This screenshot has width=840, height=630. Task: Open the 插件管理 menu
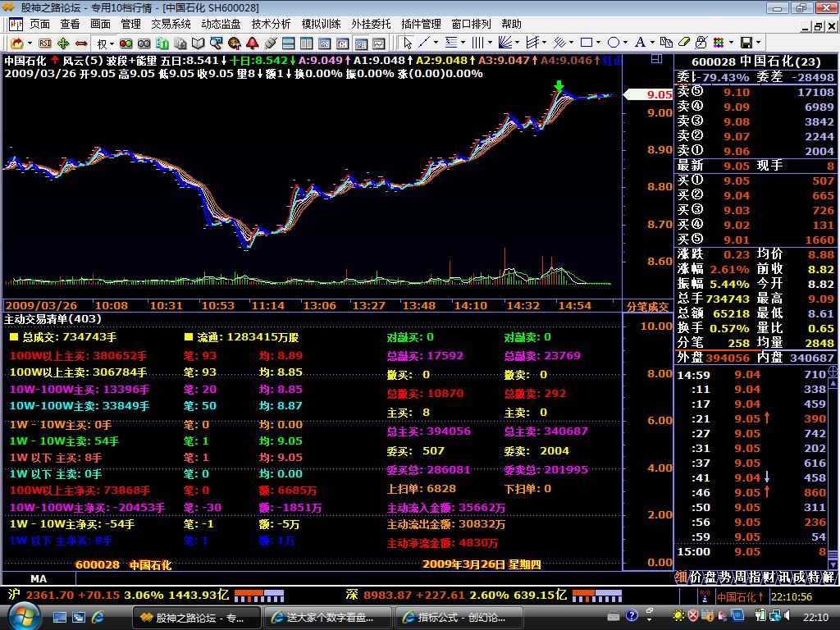(x=421, y=24)
